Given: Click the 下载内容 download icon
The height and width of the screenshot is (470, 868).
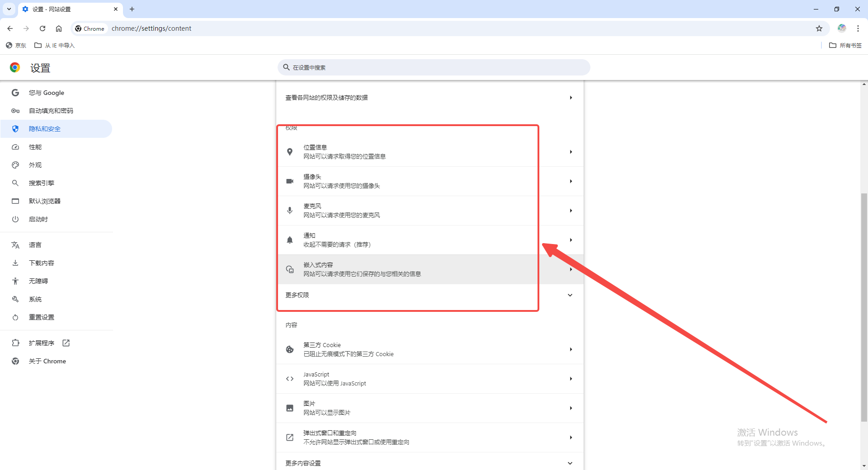Looking at the screenshot, I should tap(15, 263).
